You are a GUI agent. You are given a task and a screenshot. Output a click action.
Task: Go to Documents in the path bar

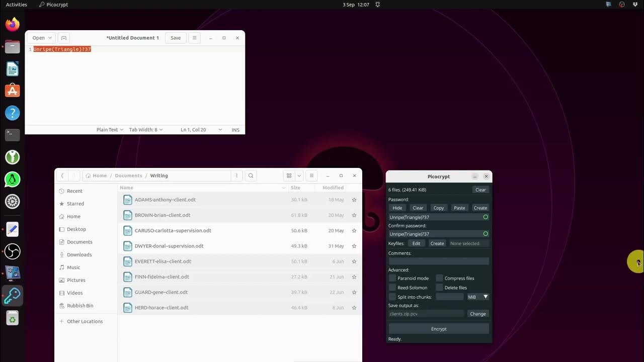tap(128, 175)
